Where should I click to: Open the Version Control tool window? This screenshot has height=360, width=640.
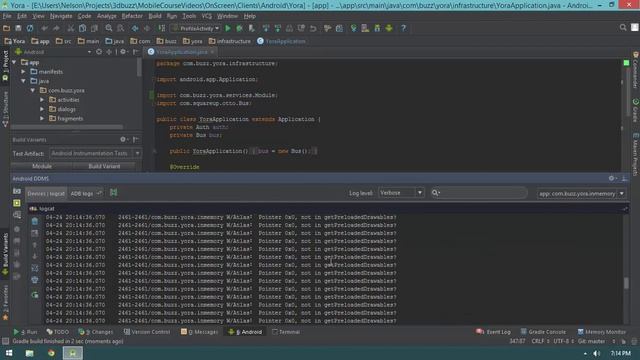[x=147, y=332]
